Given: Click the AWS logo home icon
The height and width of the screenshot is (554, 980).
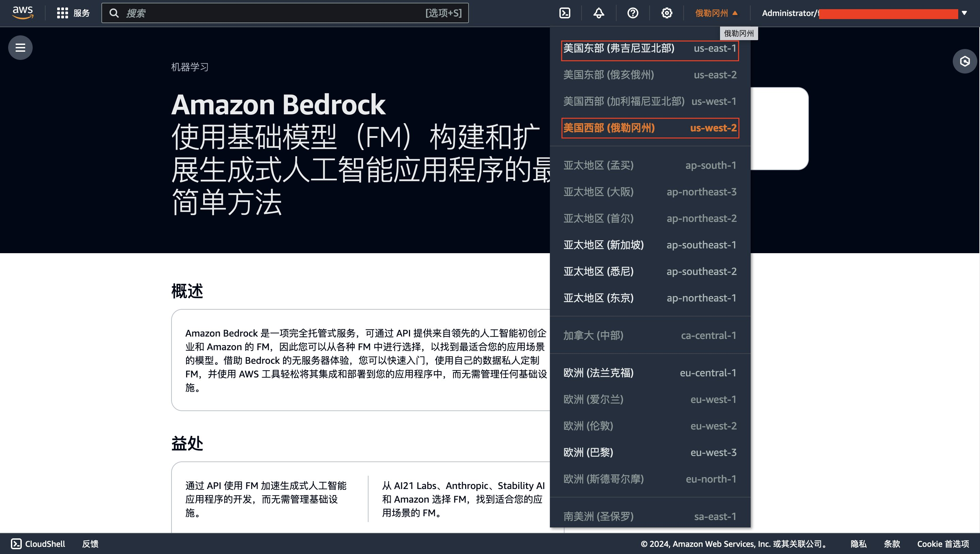Looking at the screenshot, I should (x=23, y=13).
